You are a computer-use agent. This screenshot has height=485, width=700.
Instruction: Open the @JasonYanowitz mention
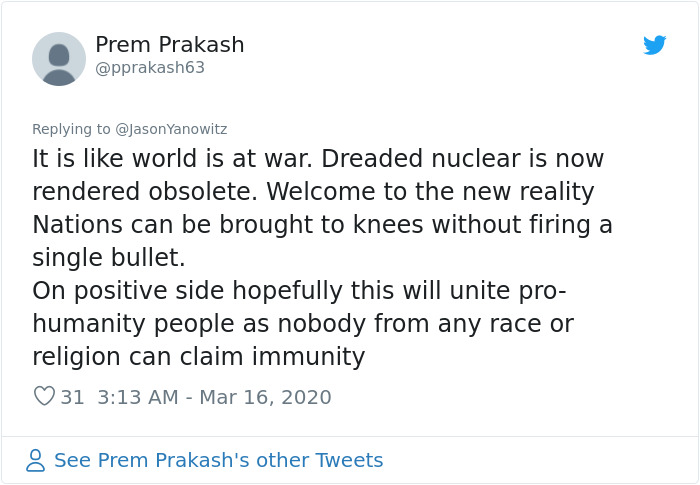pos(171,129)
